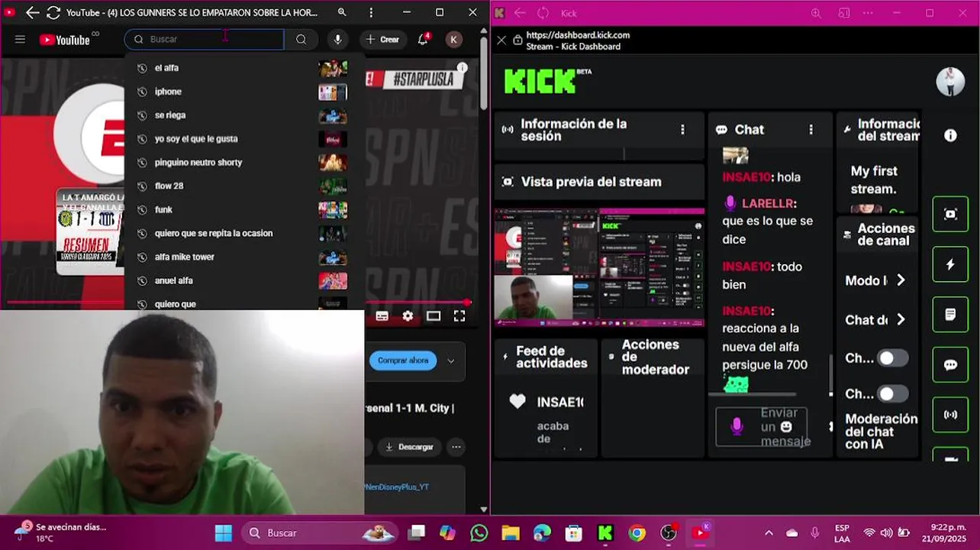Expand the Modo l... option
This screenshot has height=550, width=980.
coord(901,280)
